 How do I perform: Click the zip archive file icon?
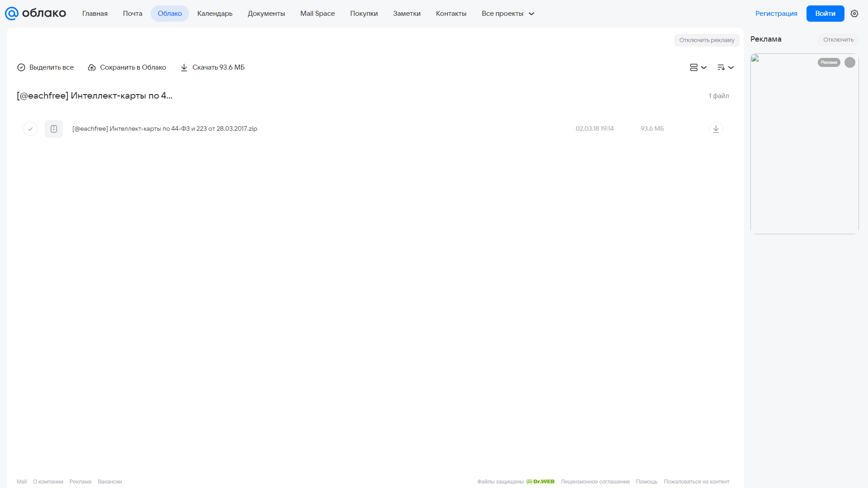tap(54, 129)
